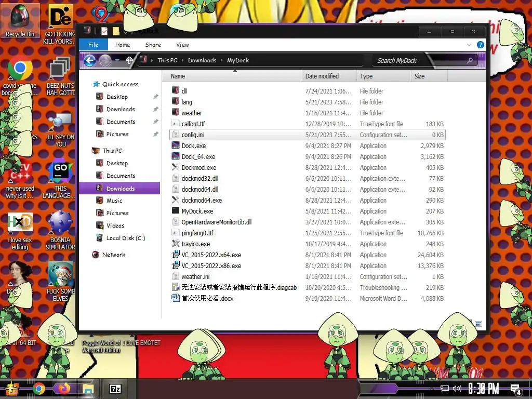Viewport: 532px width, 399px height.
Task: Sort by Type column header
Action: [x=384, y=76]
